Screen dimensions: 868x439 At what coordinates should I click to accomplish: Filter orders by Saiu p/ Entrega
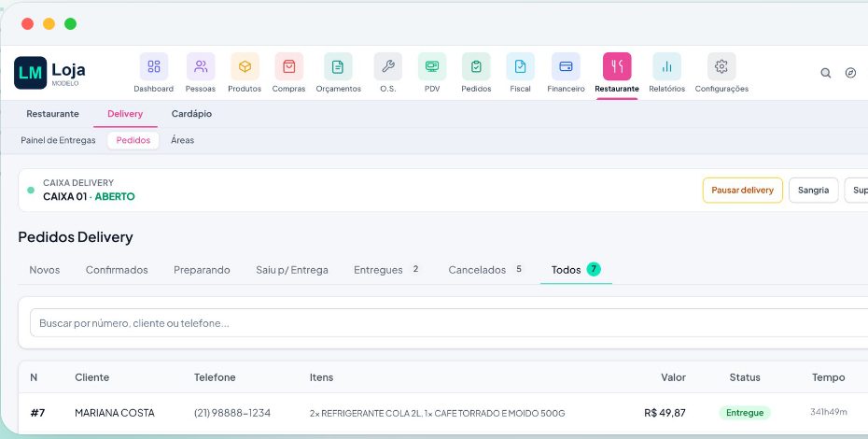(x=292, y=270)
